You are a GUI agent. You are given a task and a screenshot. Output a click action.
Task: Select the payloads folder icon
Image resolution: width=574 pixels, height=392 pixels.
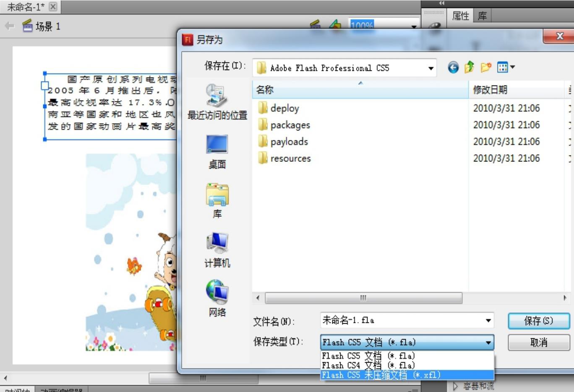[263, 142]
